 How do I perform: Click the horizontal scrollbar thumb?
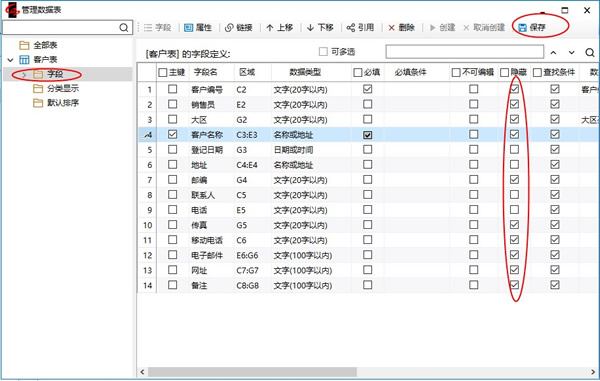click(x=253, y=372)
